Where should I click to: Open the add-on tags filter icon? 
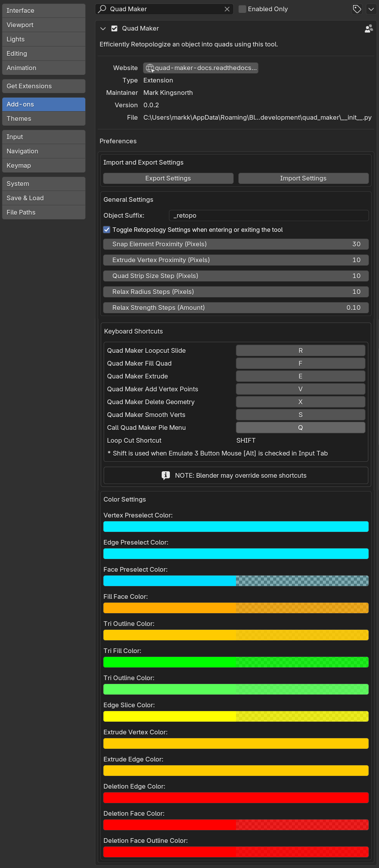tap(357, 9)
